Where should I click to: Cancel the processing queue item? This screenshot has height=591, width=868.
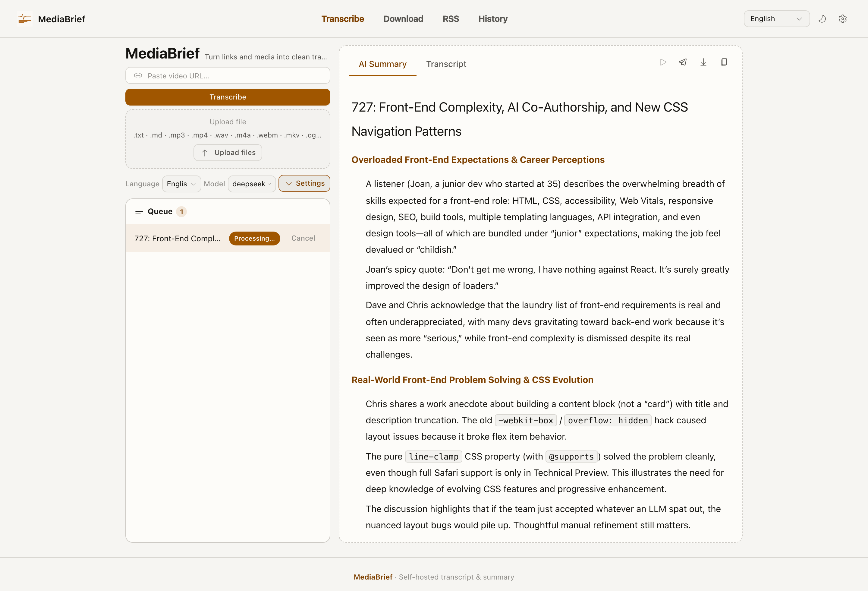(303, 238)
